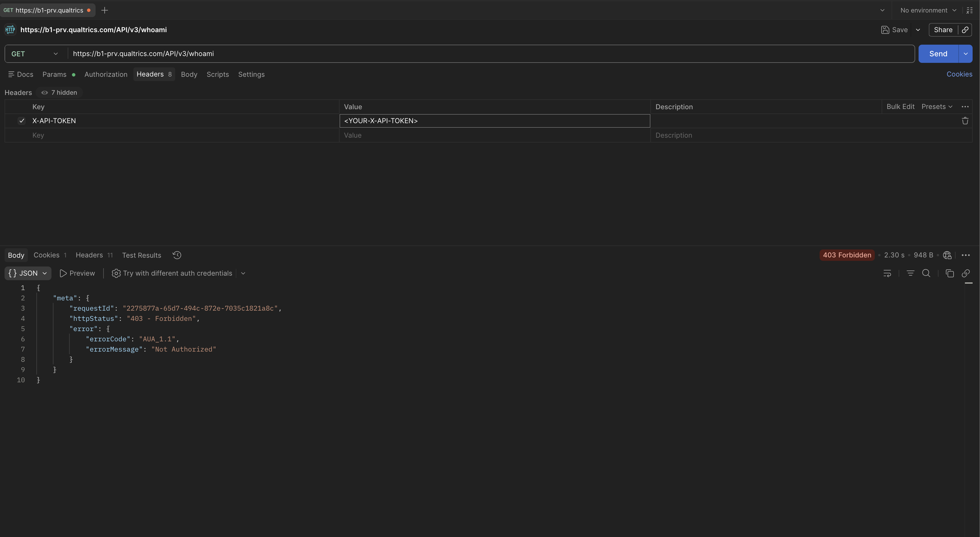This screenshot has height=537, width=980.
Task: Open the Presets dropdown
Action: point(937,107)
